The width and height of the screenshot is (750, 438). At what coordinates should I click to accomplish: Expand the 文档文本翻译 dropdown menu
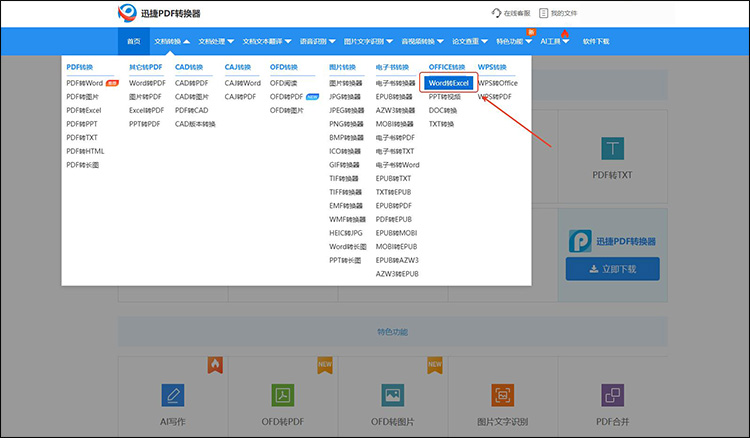[266, 42]
